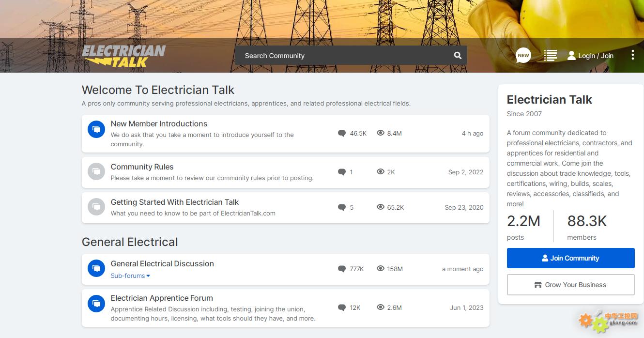Click the 'Jun 1, 2023' date
The image size is (644, 338).
pos(467,307)
